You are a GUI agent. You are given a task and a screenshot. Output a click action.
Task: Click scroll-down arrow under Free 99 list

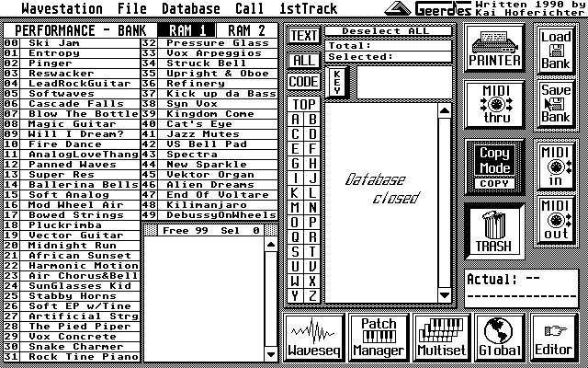(x=270, y=353)
